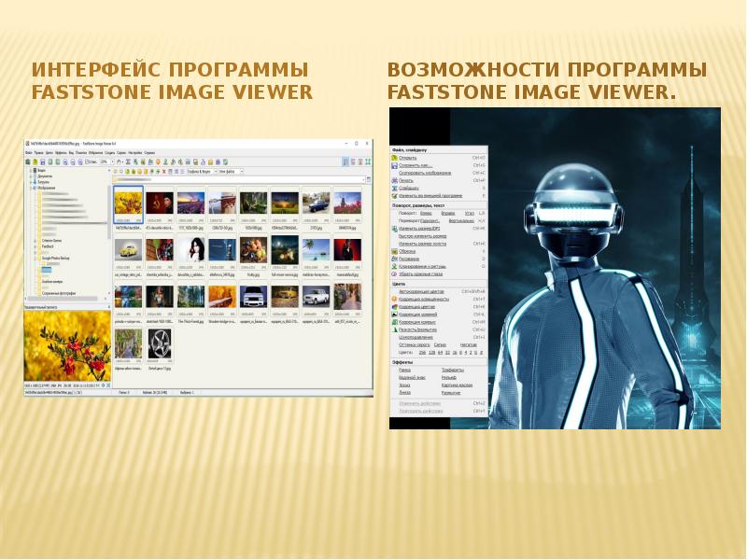Select the alloy wheel thumbnail
This screenshot has width=747, height=560.
(x=159, y=343)
